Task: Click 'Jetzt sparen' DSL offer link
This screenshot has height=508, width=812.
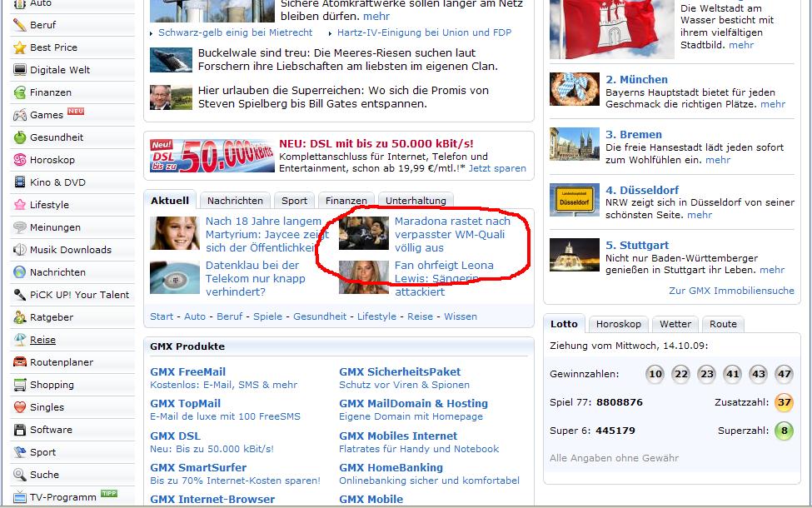Action: coord(497,168)
